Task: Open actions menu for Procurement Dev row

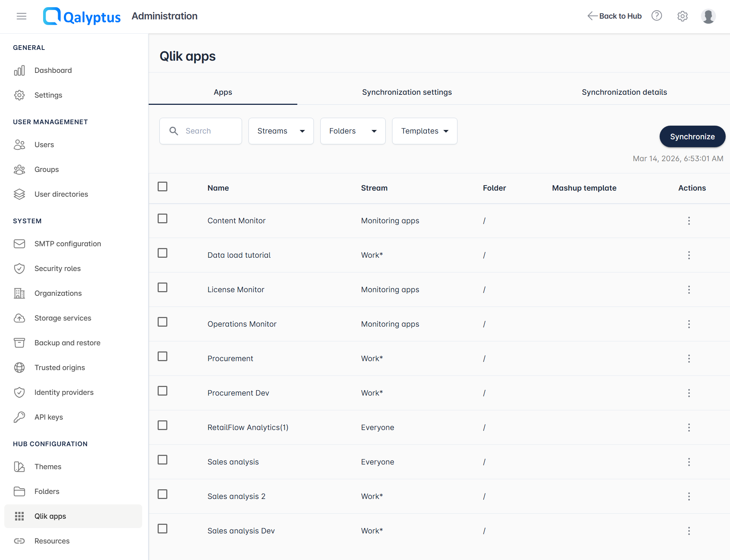Action: tap(689, 393)
